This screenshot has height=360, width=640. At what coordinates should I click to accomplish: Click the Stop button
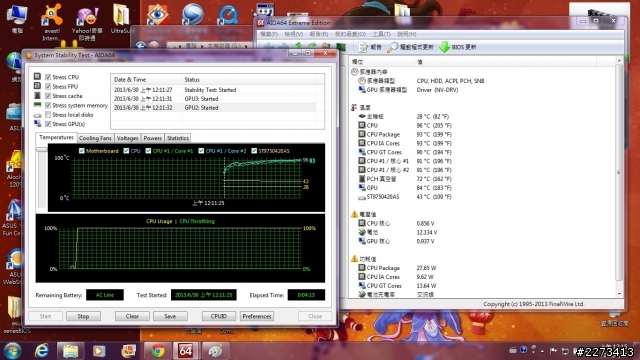(83, 316)
